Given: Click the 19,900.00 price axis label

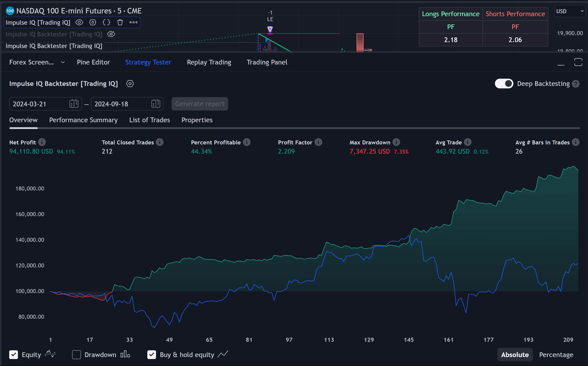Looking at the screenshot, I should 570,33.
